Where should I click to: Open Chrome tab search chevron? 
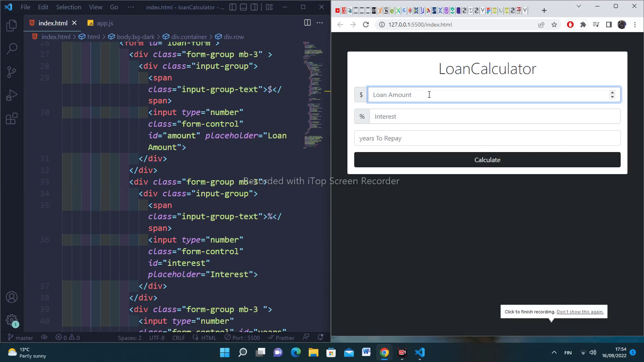[x=578, y=6]
